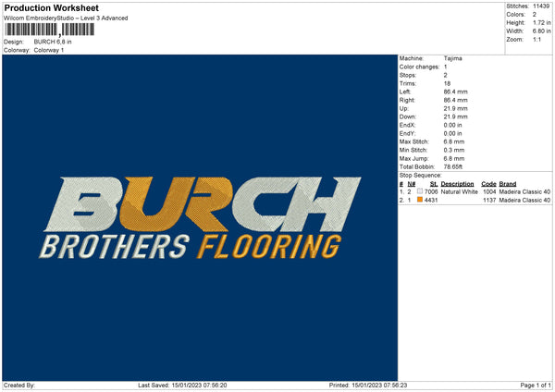Screen dimensions: 555x392
Task: Click the 'Page 1 of 1' footer text
Action: point(536,386)
